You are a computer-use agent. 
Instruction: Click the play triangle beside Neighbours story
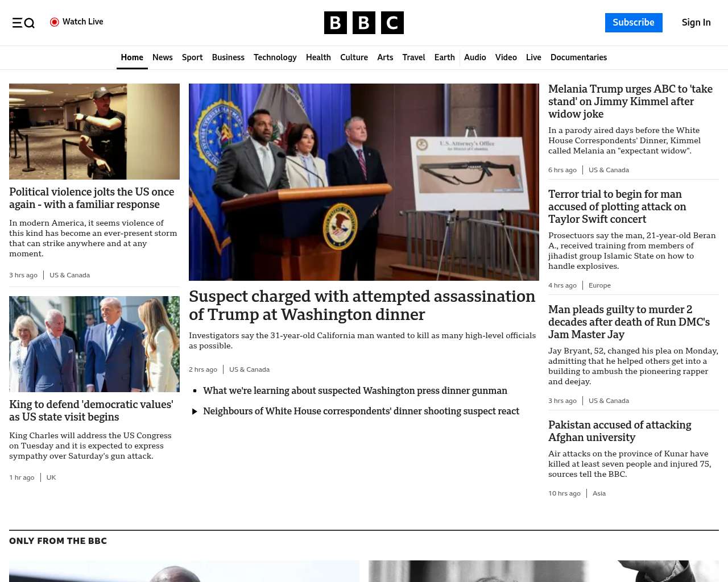[195, 411]
